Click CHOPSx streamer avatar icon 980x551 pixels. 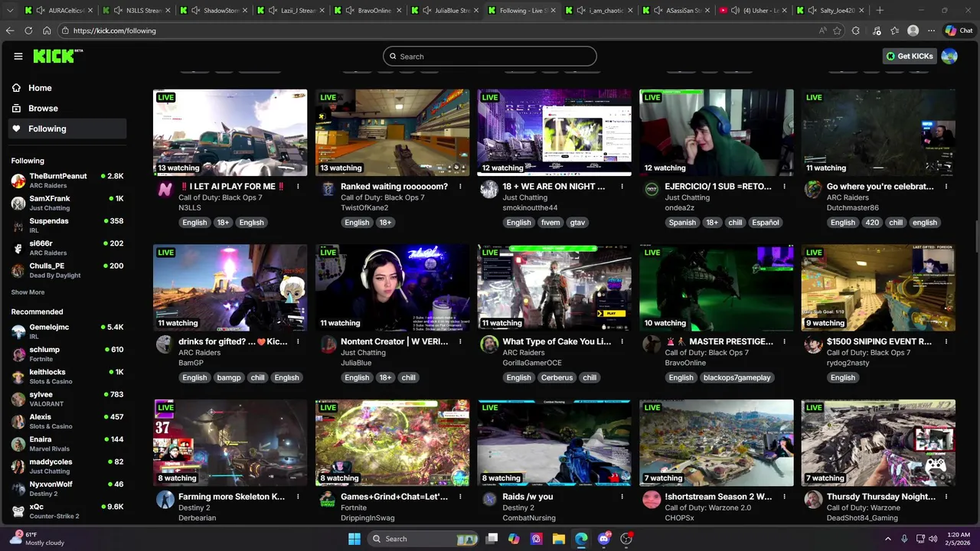click(652, 500)
